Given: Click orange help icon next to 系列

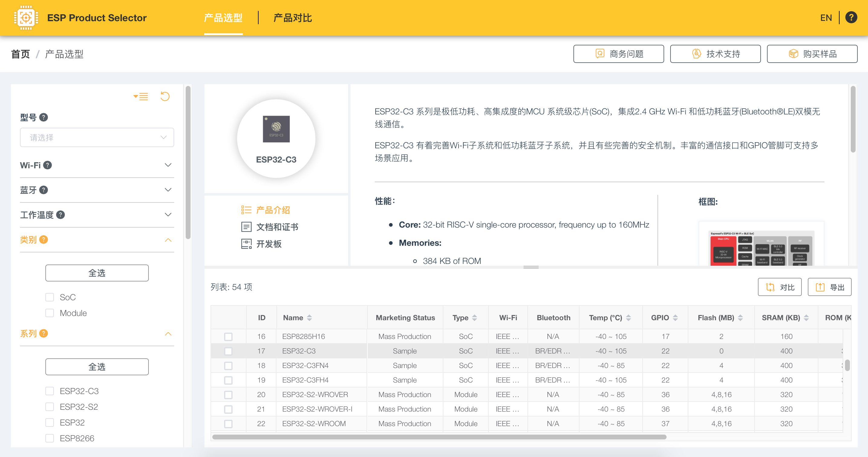Looking at the screenshot, I should click(x=44, y=333).
